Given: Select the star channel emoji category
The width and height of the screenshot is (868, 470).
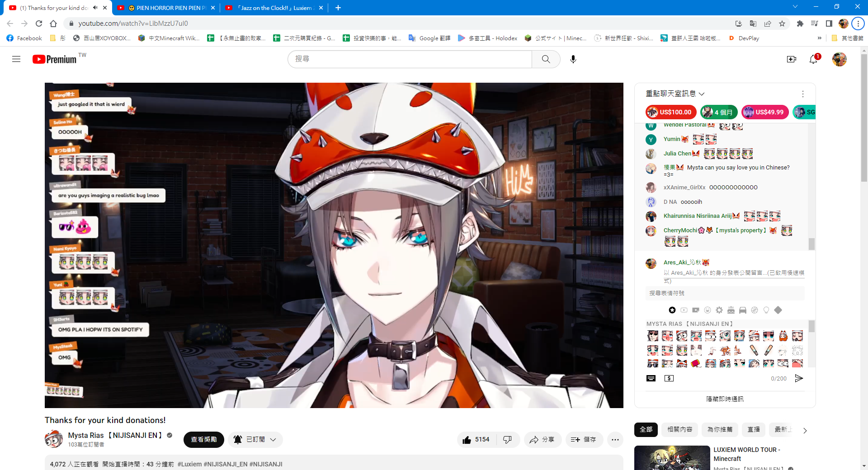Looking at the screenshot, I should pos(672,310).
